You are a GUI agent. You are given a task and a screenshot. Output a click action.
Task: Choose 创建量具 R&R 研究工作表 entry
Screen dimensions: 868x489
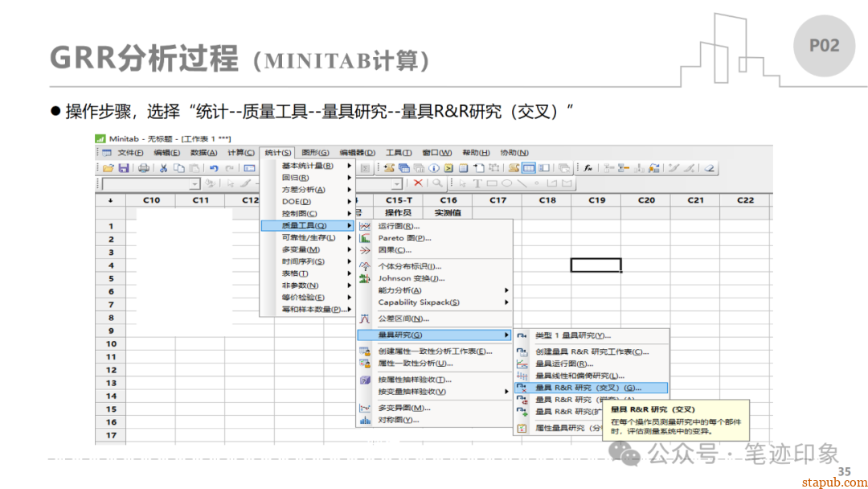click(592, 351)
